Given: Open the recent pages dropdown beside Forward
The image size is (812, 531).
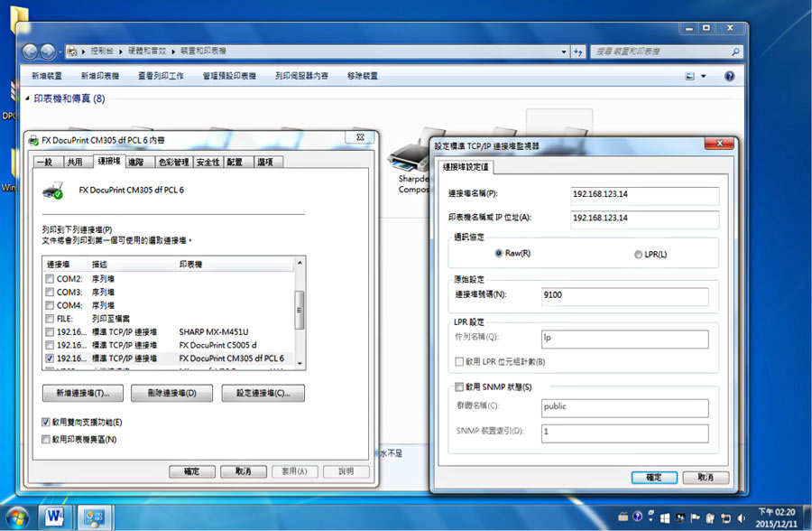Looking at the screenshot, I should (x=60, y=51).
